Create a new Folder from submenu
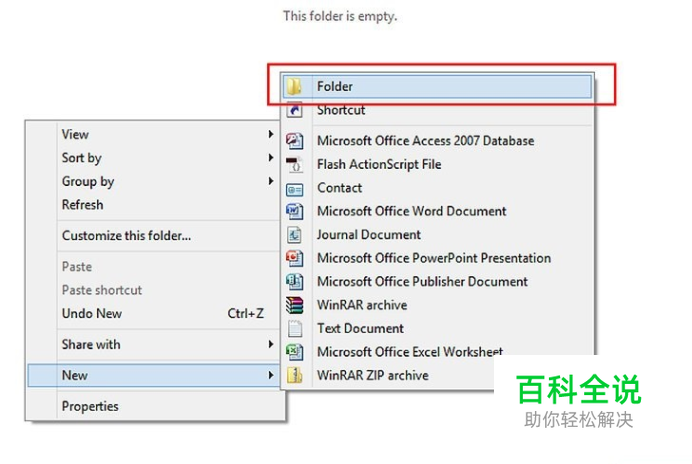 click(437, 86)
